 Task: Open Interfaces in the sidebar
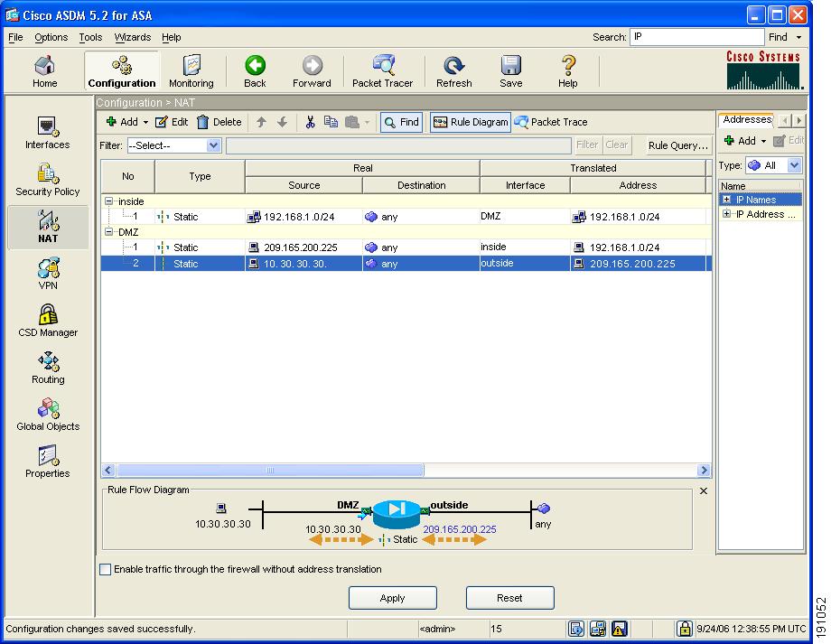(x=47, y=133)
